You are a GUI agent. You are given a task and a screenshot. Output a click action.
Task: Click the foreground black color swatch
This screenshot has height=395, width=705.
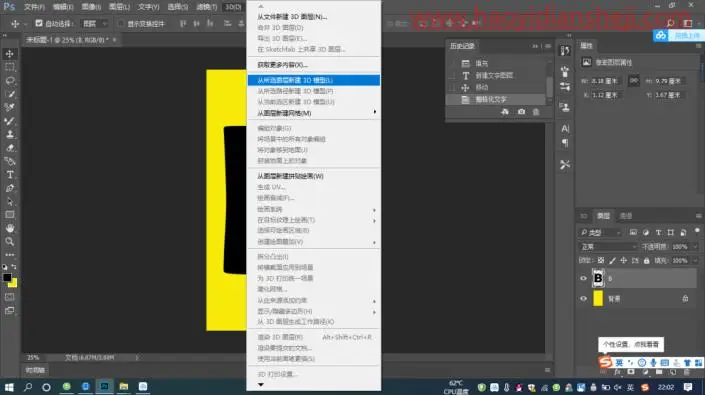(x=7, y=277)
